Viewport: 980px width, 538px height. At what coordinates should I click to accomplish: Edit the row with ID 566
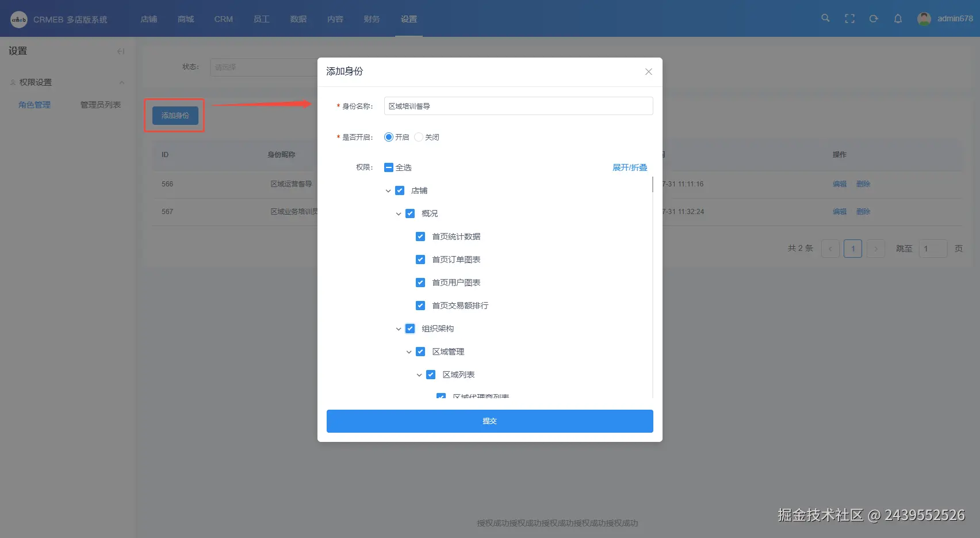[840, 184]
